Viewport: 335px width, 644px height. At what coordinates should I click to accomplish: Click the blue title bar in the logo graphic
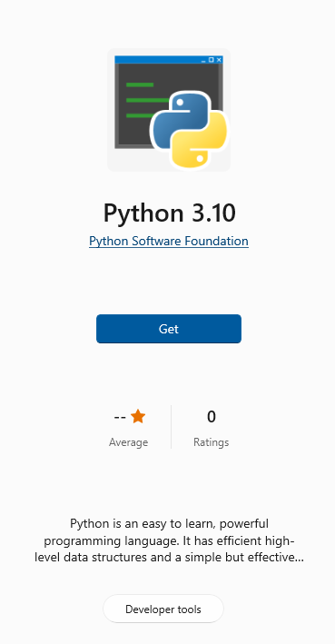coord(169,60)
